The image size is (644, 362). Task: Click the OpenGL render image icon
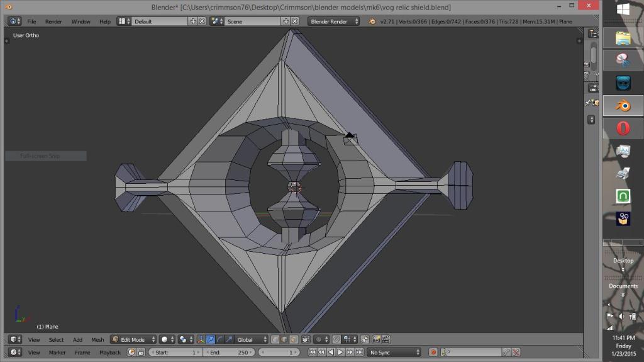[x=375, y=339]
